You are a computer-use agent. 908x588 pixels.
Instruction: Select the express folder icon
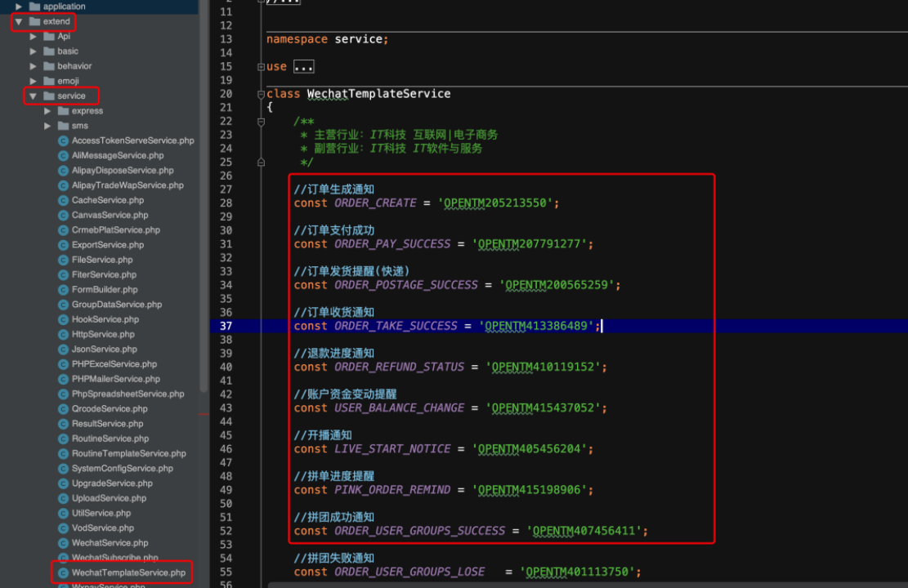64,111
